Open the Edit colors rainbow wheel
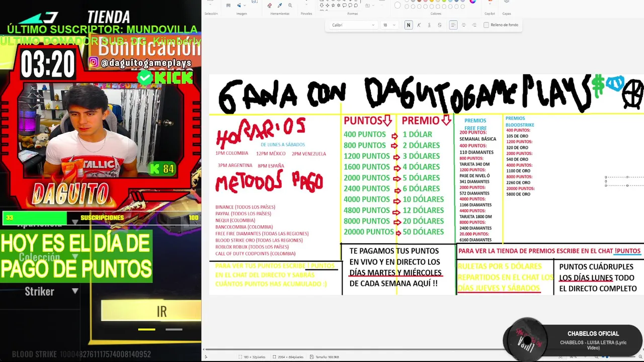Viewport: 644px width, 362px height. click(472, 2)
